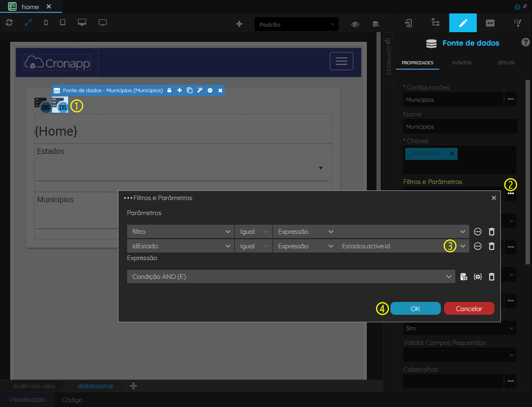Open the horizontal arrows panel icon

point(490,23)
